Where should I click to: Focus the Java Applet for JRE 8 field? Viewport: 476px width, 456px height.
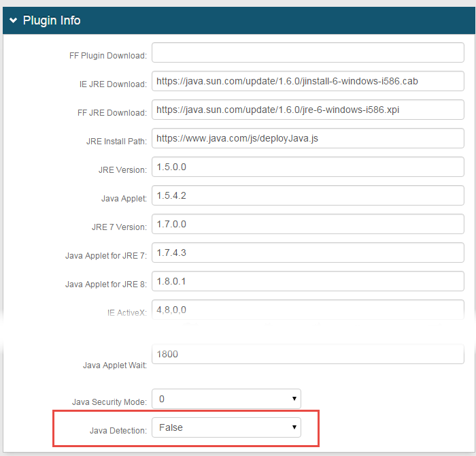pyautogui.click(x=307, y=281)
